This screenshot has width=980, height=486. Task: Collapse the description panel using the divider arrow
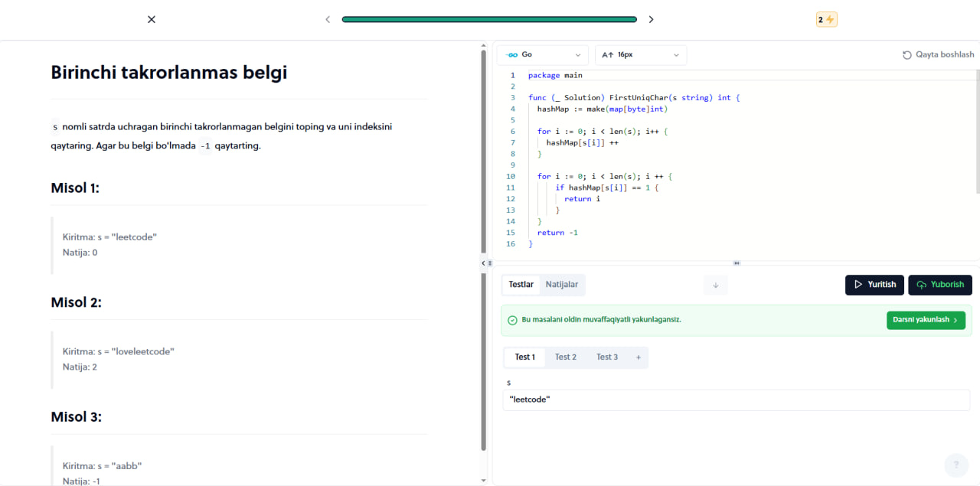click(483, 263)
